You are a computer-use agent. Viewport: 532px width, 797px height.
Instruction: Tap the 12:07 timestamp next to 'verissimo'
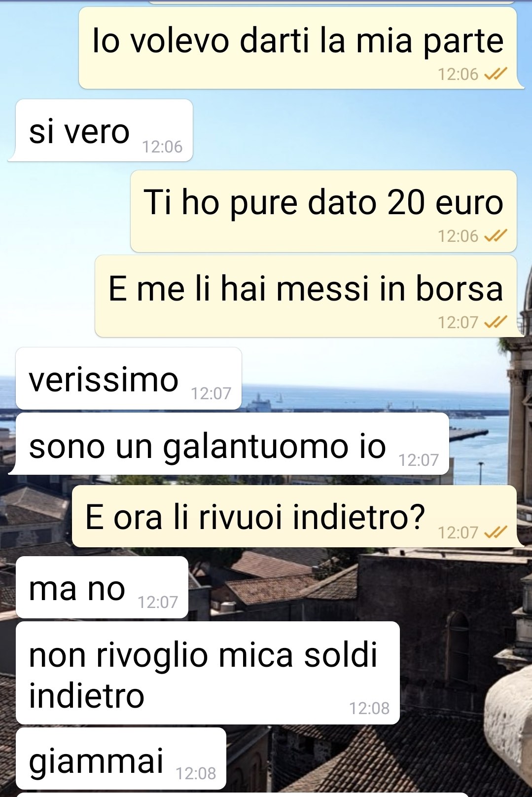pyautogui.click(x=211, y=394)
